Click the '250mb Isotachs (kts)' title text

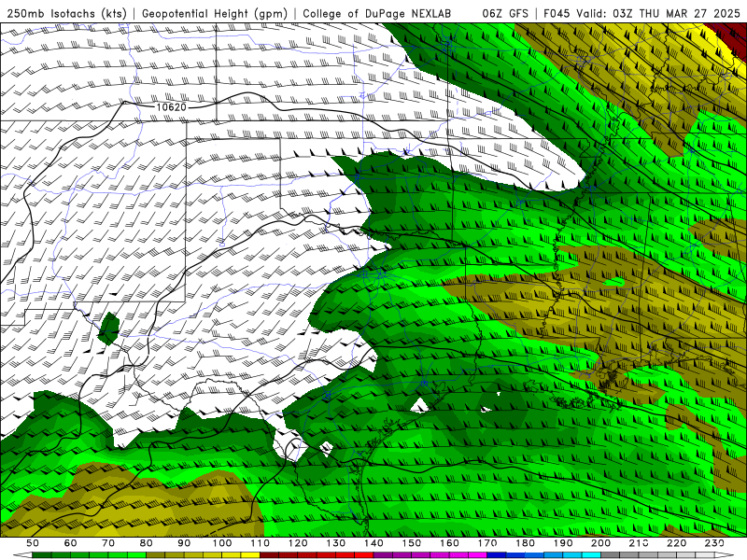(66, 13)
